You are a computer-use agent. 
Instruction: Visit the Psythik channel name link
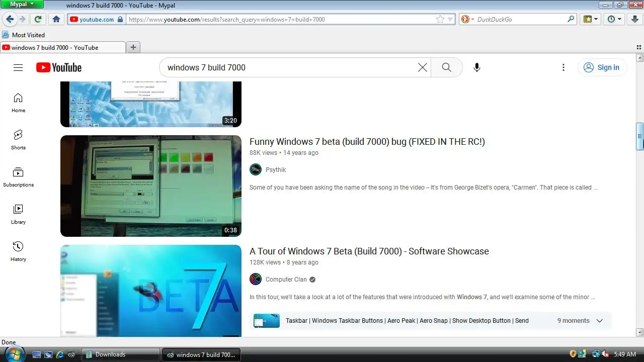pyautogui.click(x=276, y=170)
